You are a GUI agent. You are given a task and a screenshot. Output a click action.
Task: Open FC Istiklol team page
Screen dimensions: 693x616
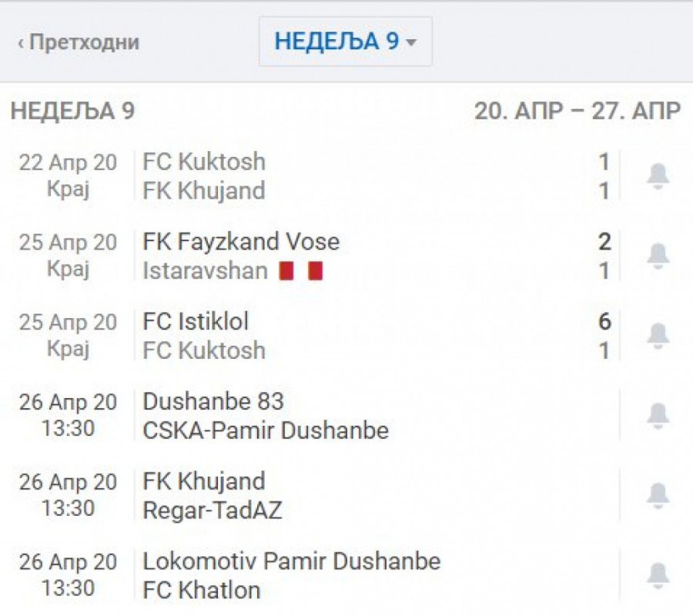[x=196, y=321]
